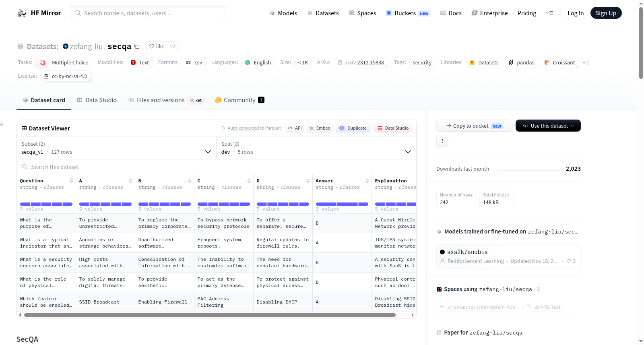Click the zefang-liu author avatar
The width and height of the screenshot is (644, 345).
tap(66, 46)
